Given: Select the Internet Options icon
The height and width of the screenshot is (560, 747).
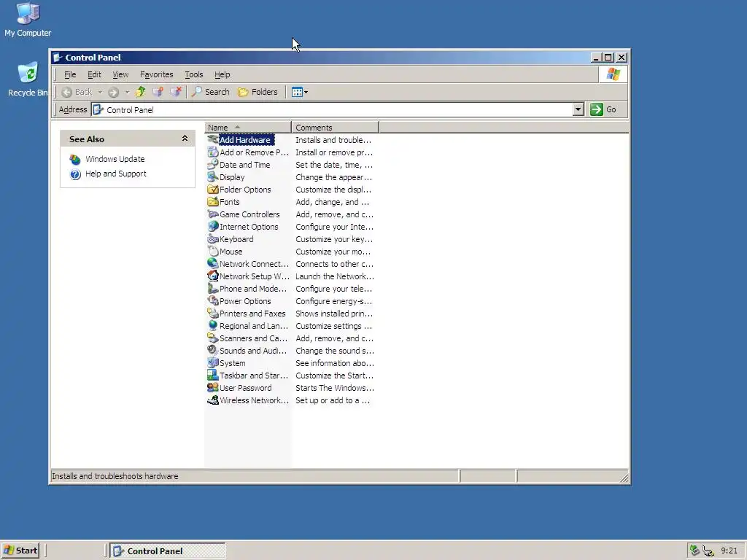Looking at the screenshot, I should (213, 226).
